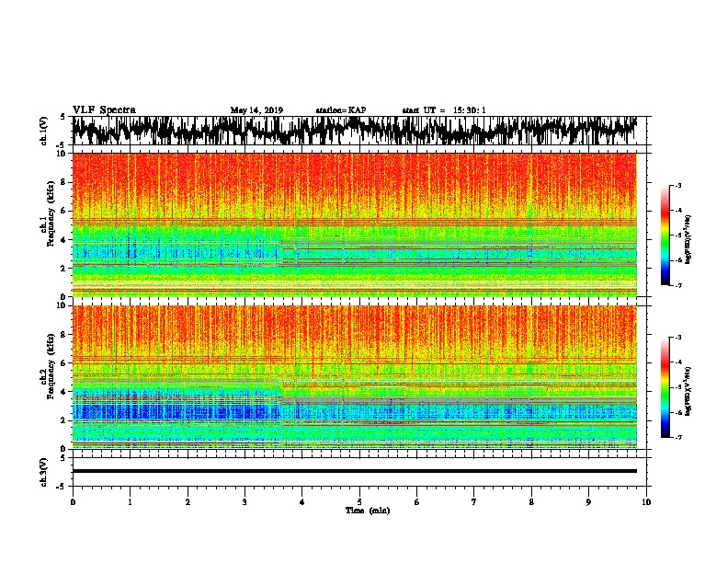Click time axis tick label "4"
The height and width of the screenshot is (563, 728).
[x=302, y=502]
